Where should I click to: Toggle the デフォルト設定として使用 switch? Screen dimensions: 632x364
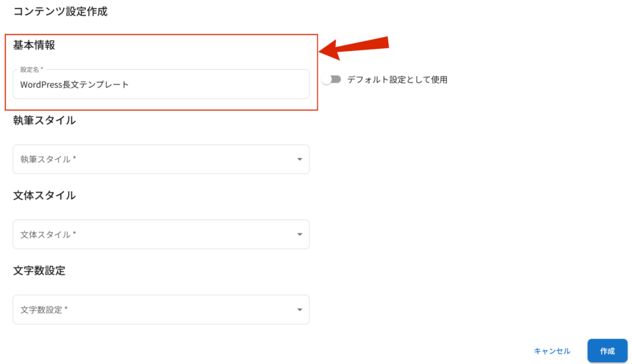tap(331, 80)
